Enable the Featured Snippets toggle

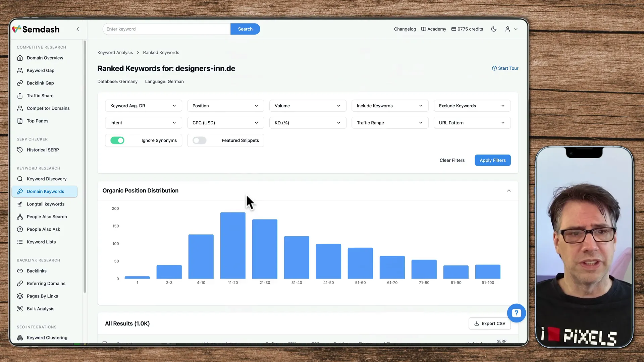coord(199,140)
